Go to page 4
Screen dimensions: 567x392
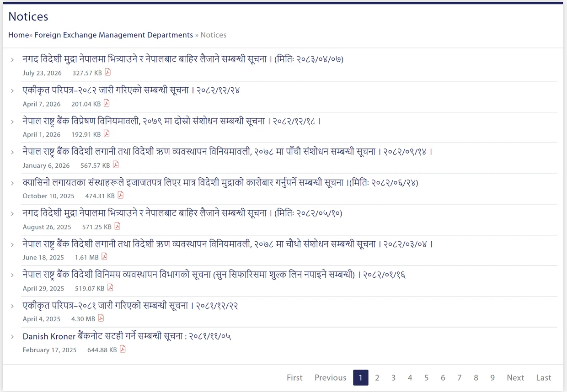(x=410, y=377)
